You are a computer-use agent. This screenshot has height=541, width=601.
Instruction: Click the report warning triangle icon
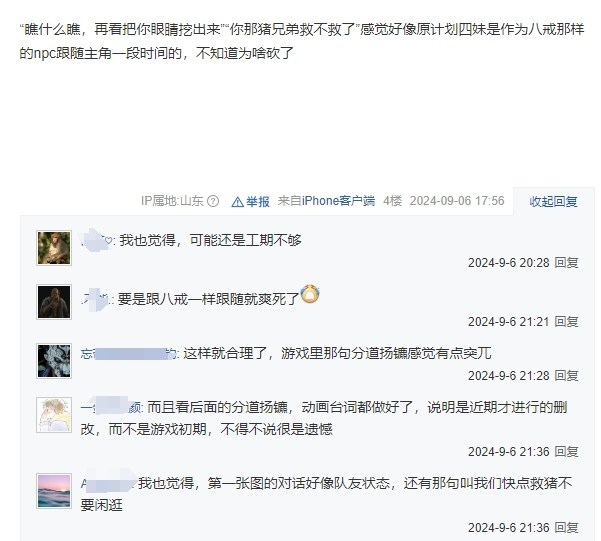(238, 202)
